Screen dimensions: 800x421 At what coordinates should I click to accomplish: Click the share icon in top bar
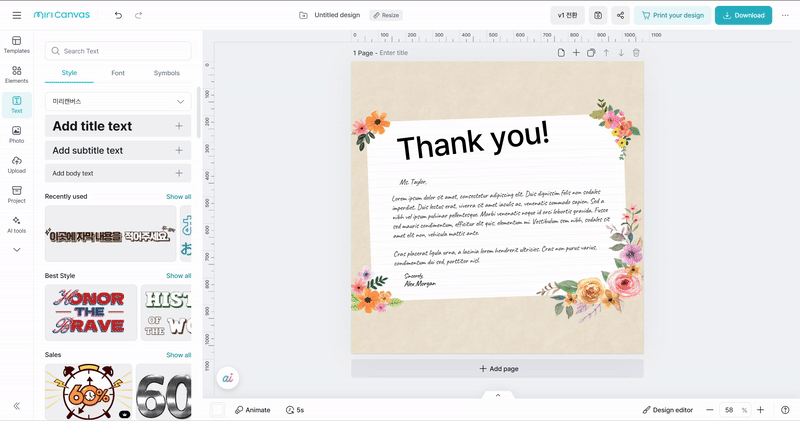point(620,15)
